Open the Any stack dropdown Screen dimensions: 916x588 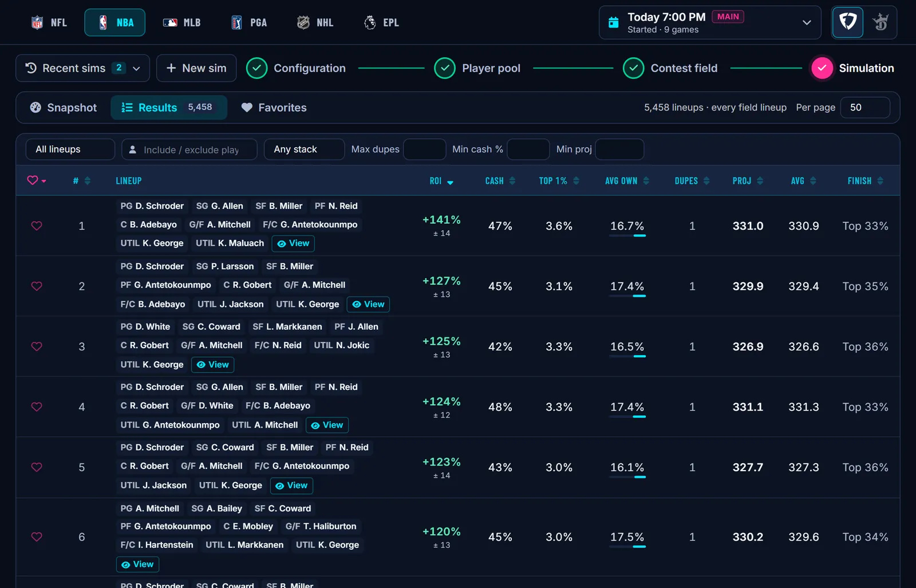point(304,149)
